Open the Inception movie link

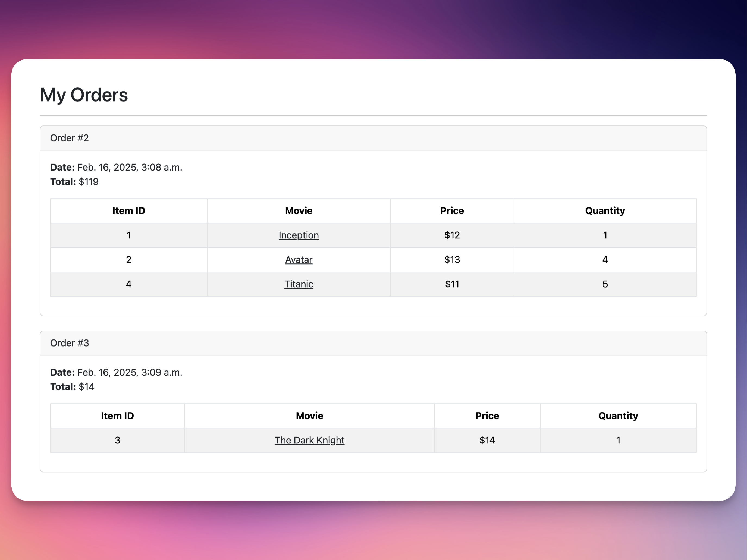coord(299,235)
